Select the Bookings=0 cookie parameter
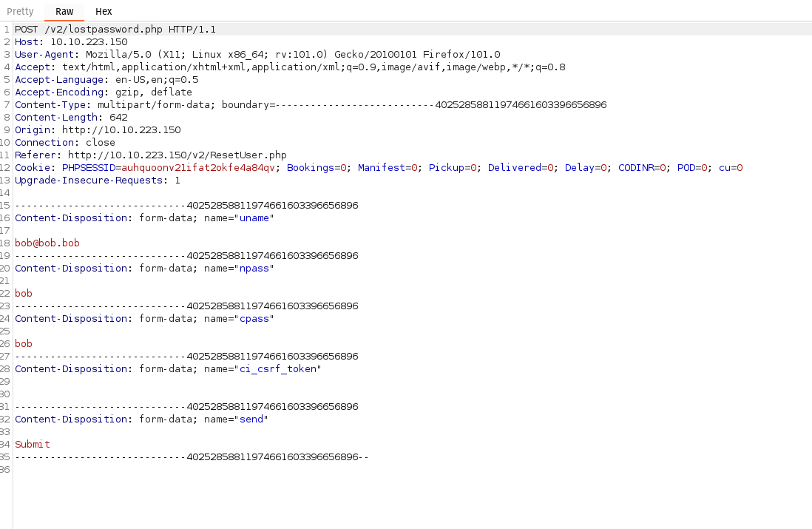The height and width of the screenshot is (529, 812). [311, 167]
